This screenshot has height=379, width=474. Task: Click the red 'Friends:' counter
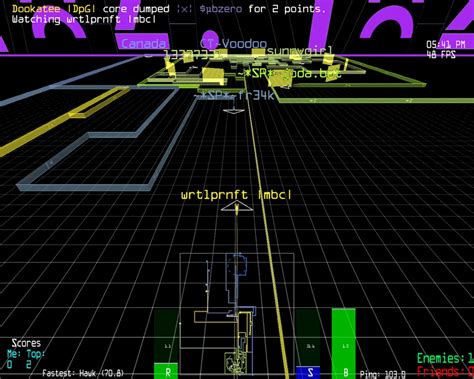[445, 371]
